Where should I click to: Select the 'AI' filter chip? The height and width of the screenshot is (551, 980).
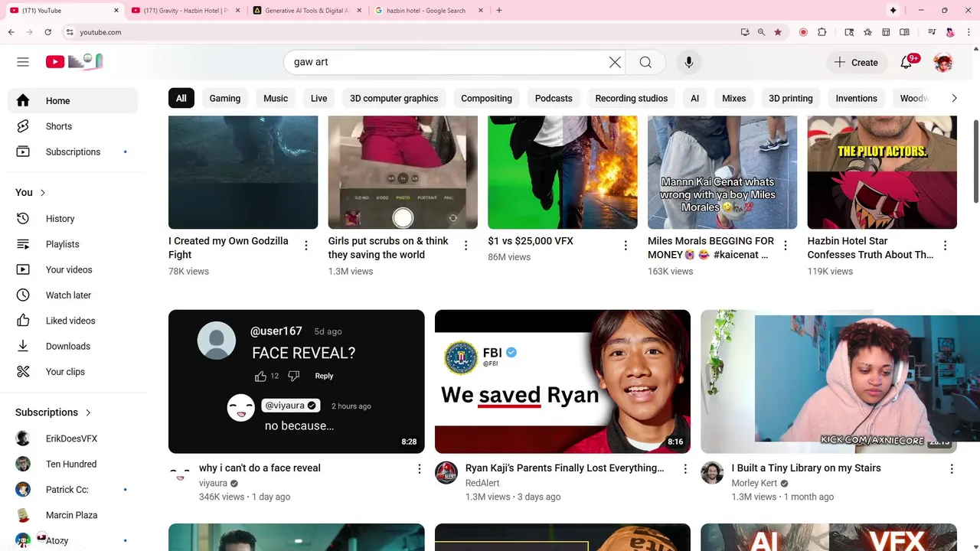(694, 98)
